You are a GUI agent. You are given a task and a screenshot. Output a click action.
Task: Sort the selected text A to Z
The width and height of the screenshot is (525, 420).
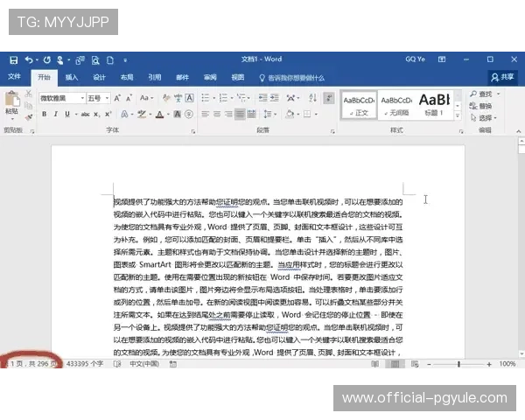tap(312, 98)
